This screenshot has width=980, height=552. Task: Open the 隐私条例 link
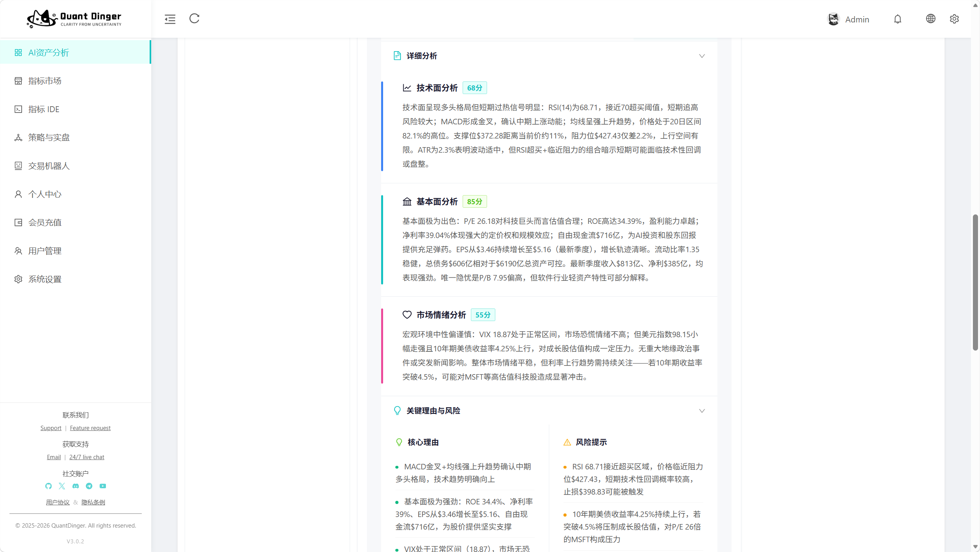(x=93, y=502)
